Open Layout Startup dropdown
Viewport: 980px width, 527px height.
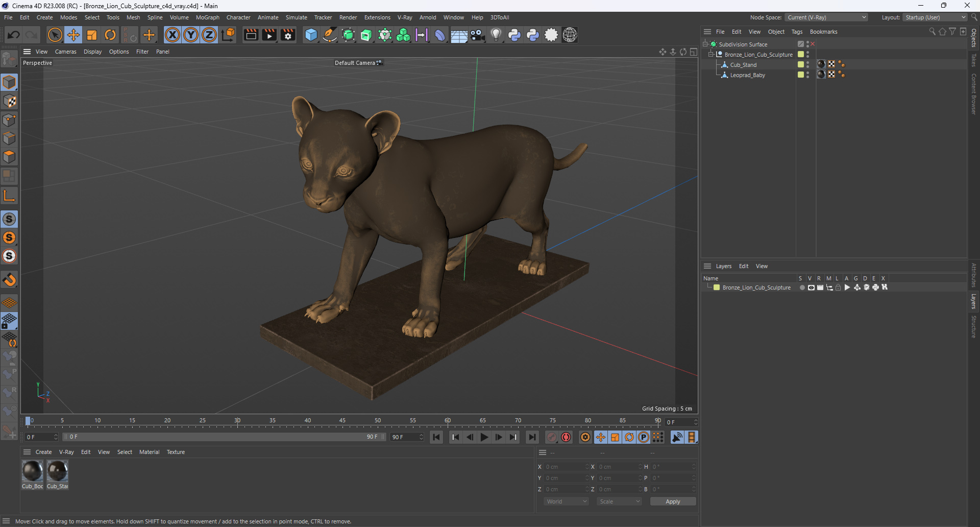935,17
